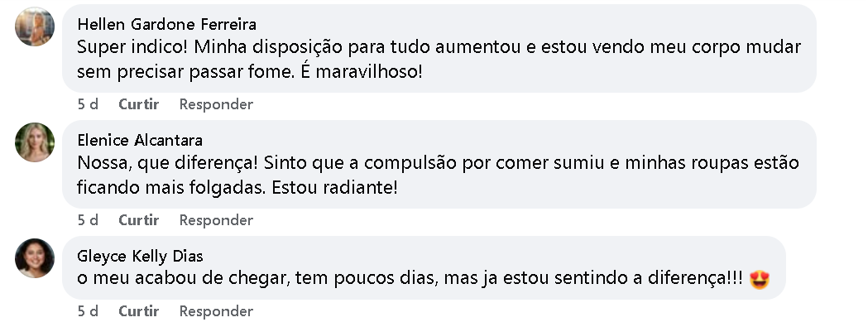Click the '5 d' timestamp under Elenice's comment

click(88, 220)
